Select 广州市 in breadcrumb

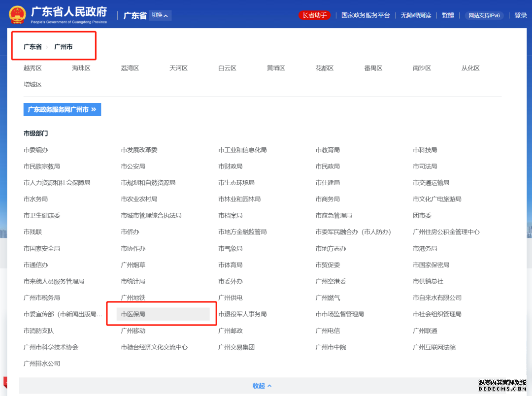[64, 47]
